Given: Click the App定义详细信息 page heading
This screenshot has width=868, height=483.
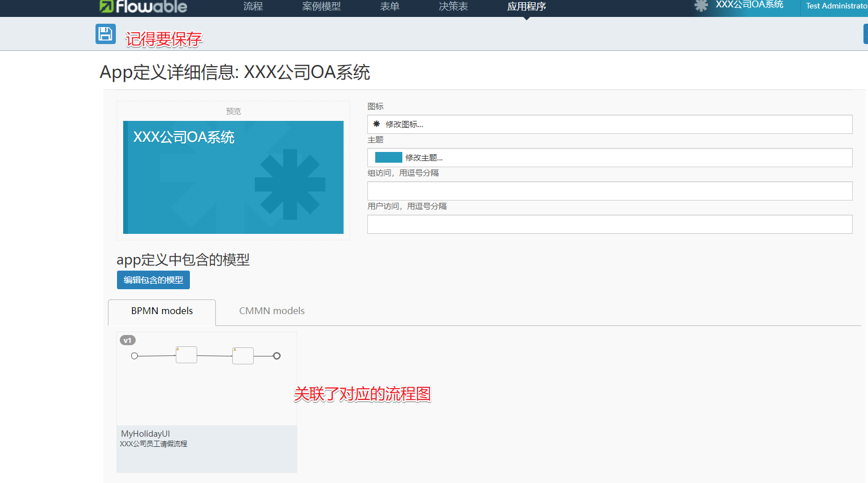Looking at the screenshot, I should [x=235, y=72].
